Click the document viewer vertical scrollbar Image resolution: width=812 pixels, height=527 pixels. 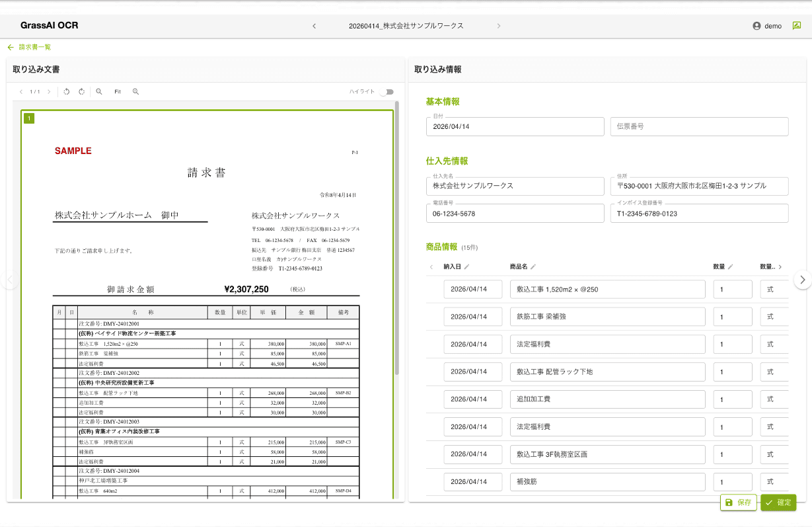point(396,238)
